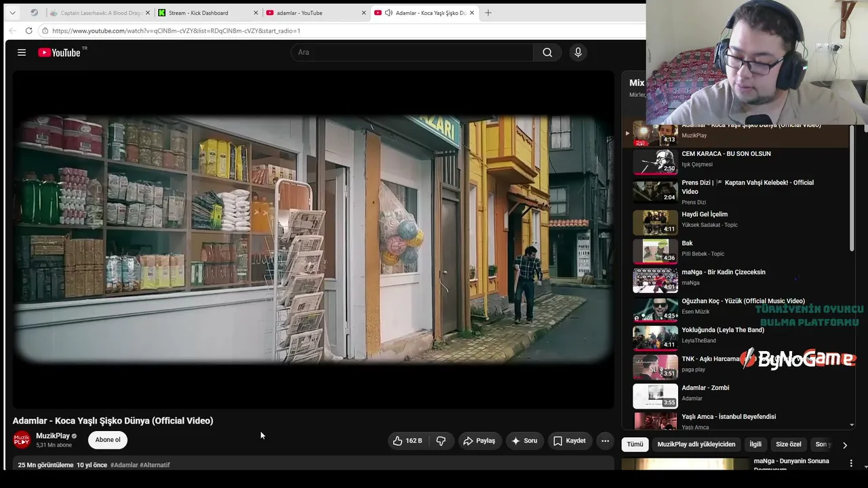Image resolution: width=868 pixels, height=488 pixels.
Task: Open the #Adamlar hashtag link
Action: pos(124,465)
